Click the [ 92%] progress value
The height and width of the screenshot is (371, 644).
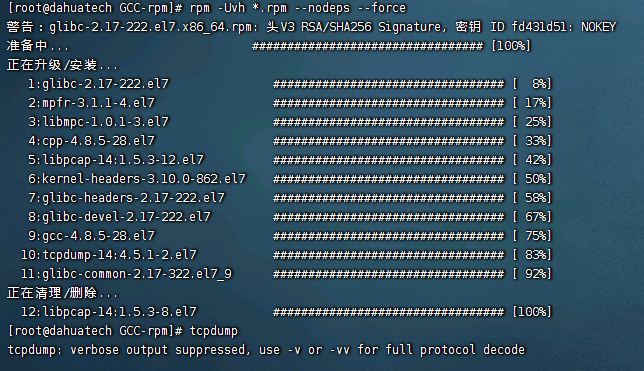point(532,274)
